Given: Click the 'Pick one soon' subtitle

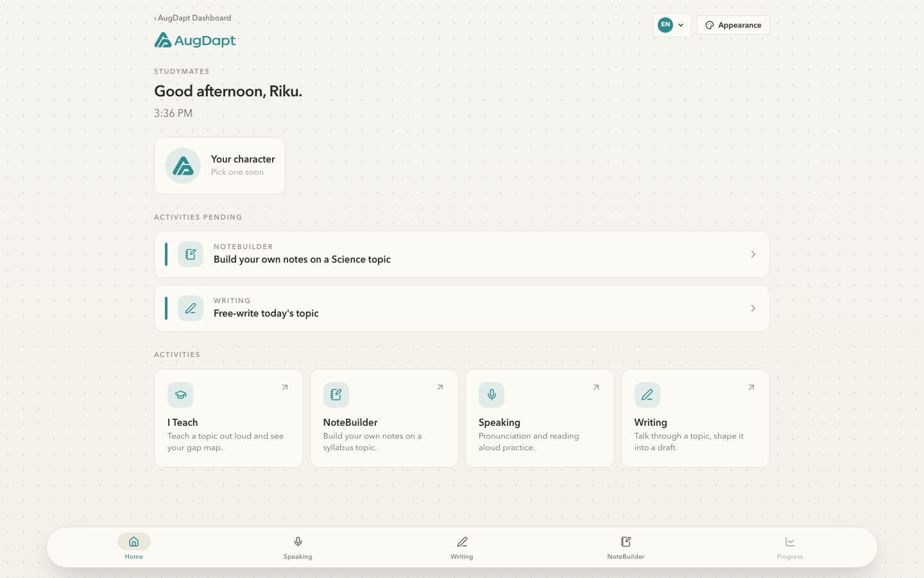Looking at the screenshot, I should coord(237,172).
